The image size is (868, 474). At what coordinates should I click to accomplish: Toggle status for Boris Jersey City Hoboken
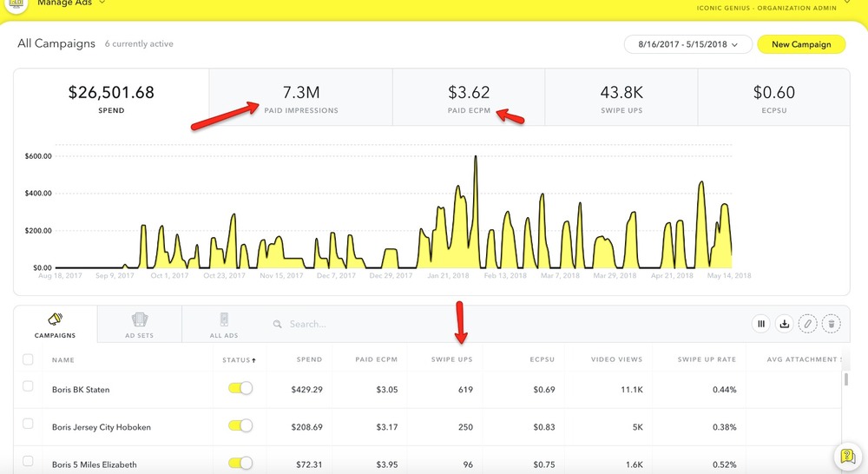240,425
